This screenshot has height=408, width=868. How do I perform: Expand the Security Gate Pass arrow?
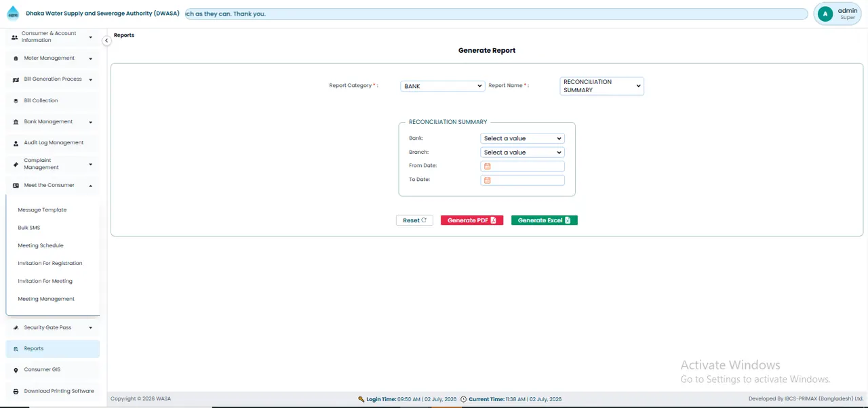click(90, 328)
